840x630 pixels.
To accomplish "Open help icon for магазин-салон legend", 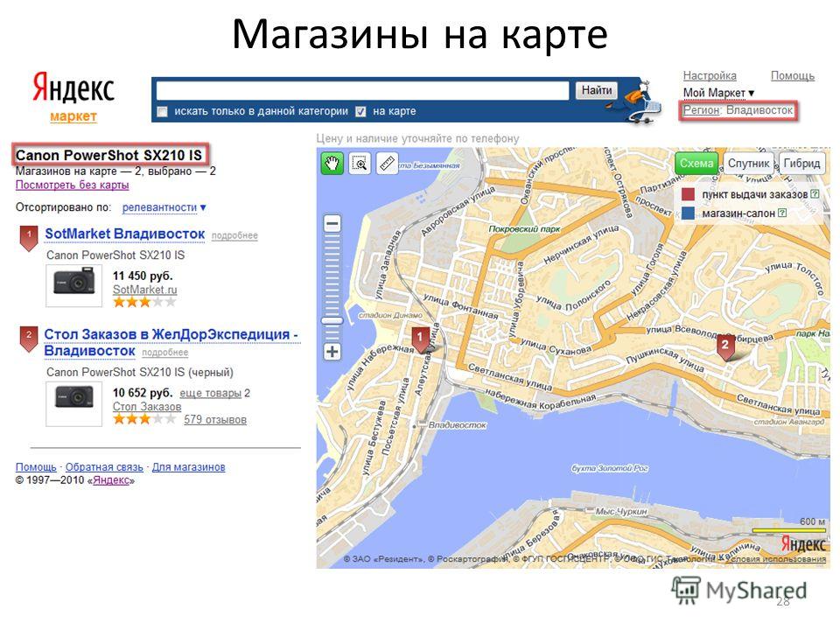I will coord(782,213).
